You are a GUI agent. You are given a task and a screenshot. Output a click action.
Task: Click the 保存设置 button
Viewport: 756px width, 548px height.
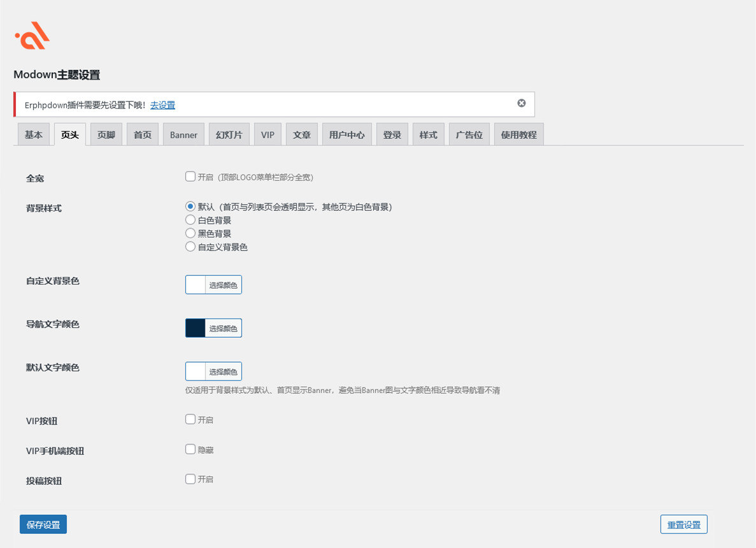pos(43,524)
